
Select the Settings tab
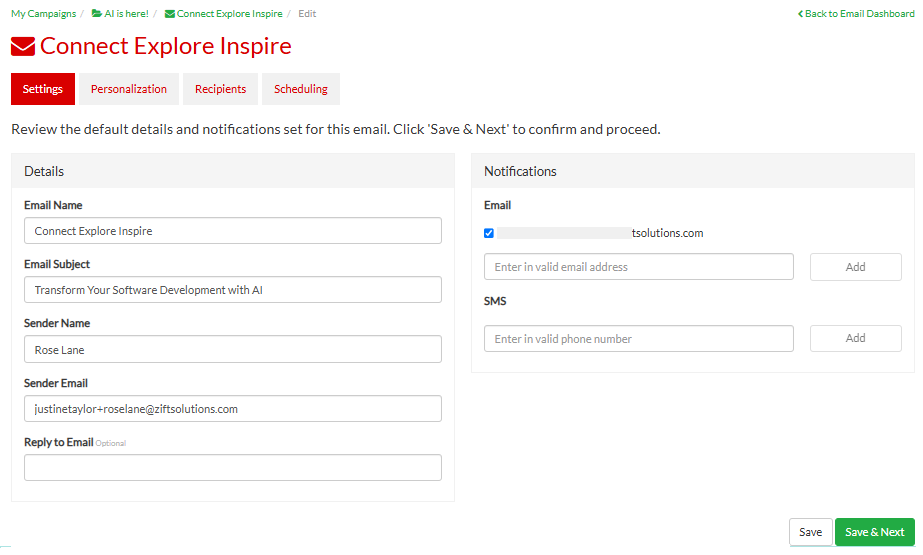point(42,89)
